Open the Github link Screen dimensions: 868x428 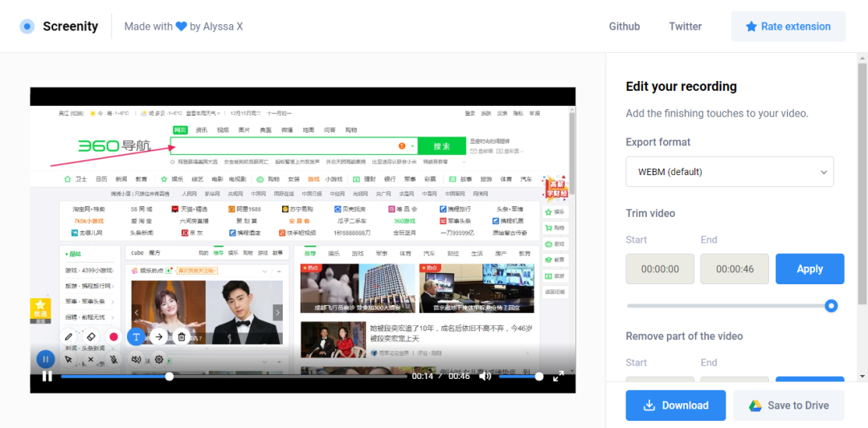pyautogui.click(x=624, y=26)
